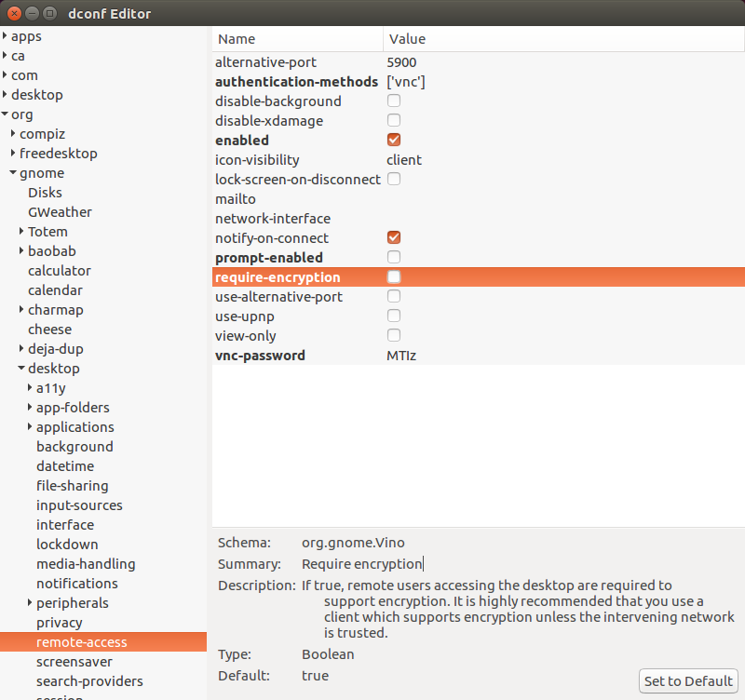Toggle the disable-xdamage checkbox
745x700 pixels.
coord(393,120)
